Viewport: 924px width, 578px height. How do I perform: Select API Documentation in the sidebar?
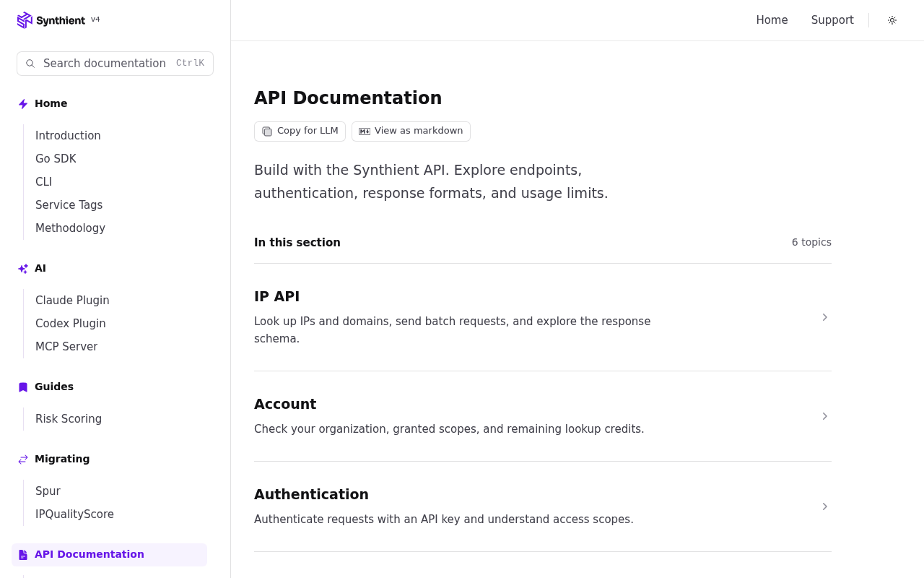pos(110,555)
